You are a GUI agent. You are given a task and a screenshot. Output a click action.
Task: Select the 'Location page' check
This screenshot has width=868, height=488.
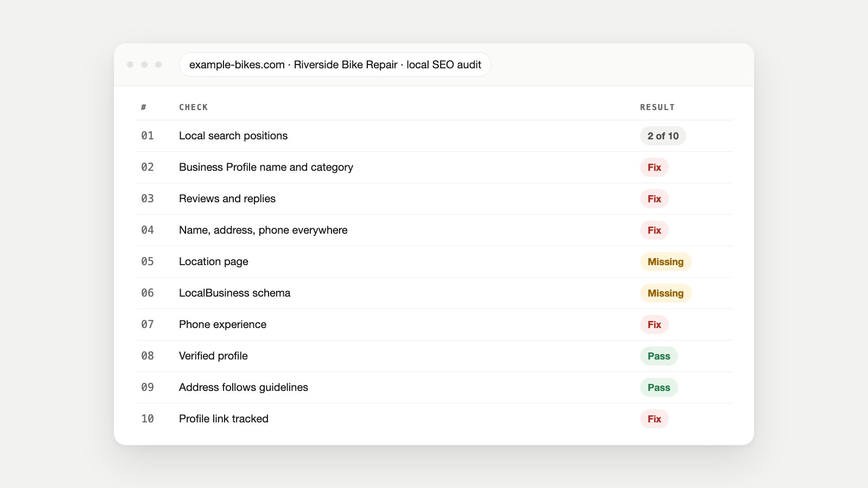pyautogui.click(x=214, y=261)
